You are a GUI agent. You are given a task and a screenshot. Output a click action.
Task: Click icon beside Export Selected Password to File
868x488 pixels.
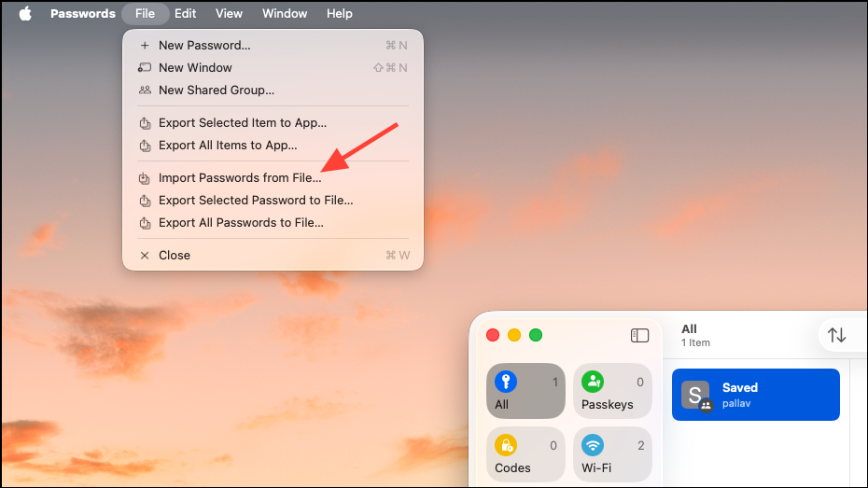(145, 201)
